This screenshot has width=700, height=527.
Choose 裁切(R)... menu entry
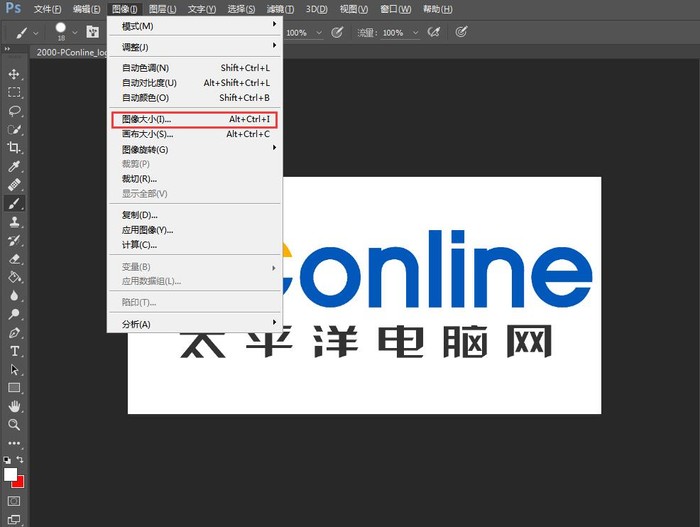point(195,179)
